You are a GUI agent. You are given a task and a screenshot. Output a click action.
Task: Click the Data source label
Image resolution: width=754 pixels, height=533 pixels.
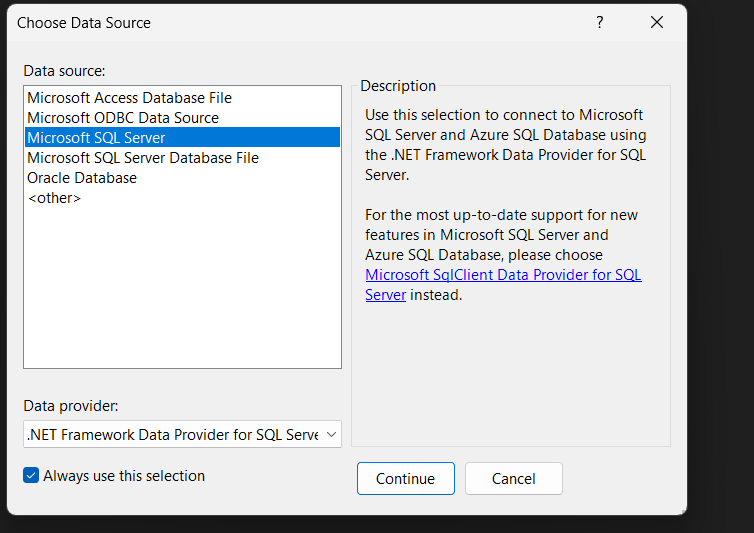click(x=65, y=71)
